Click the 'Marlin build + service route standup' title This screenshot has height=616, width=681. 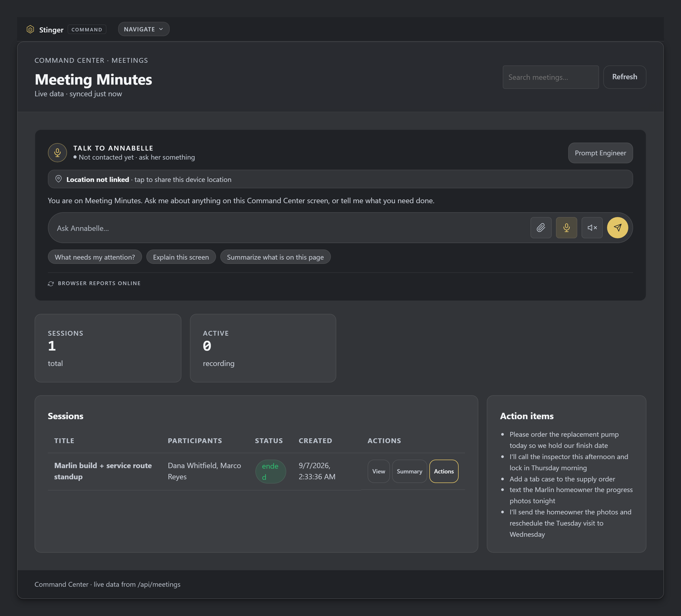tap(103, 471)
